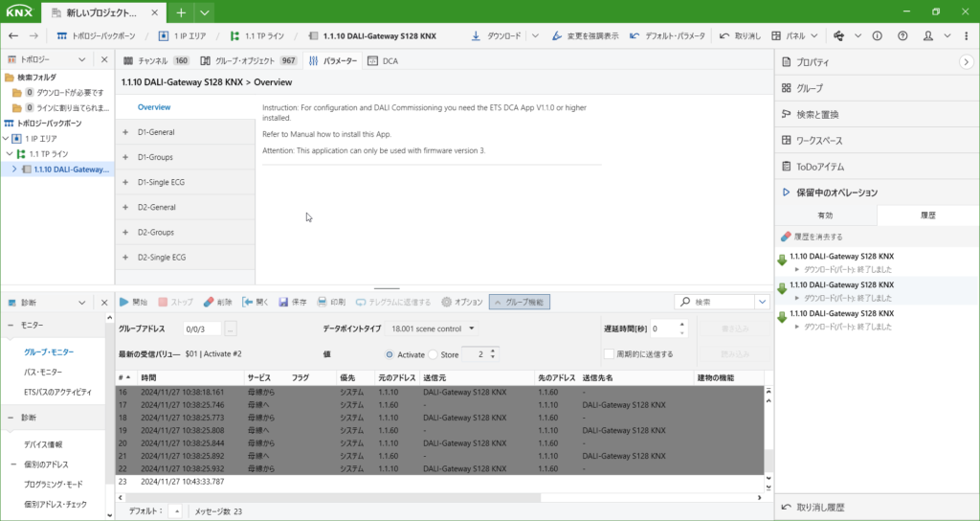Image resolution: width=980 pixels, height=521 pixels.
Task: Open the tab list dropdown chevron
Action: [205, 12]
